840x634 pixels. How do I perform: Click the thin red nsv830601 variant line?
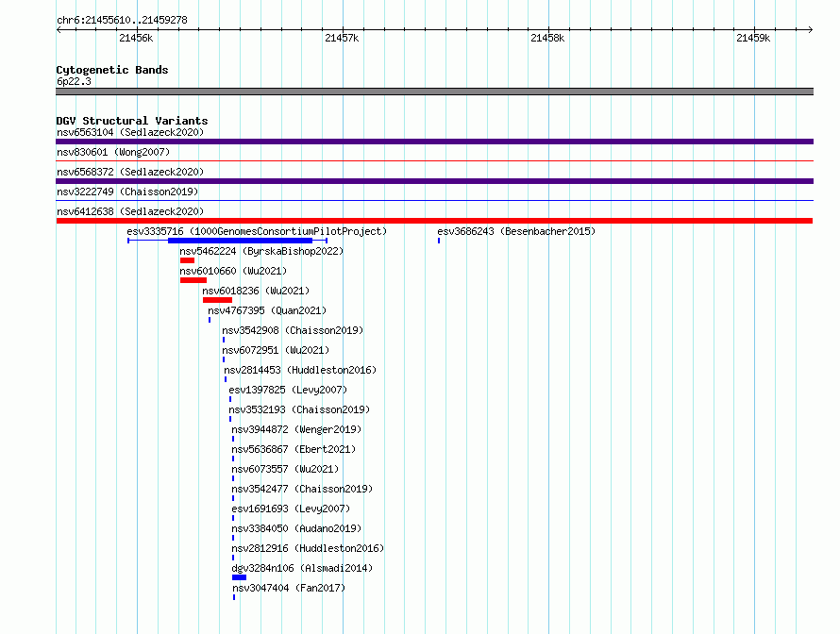(x=434, y=160)
